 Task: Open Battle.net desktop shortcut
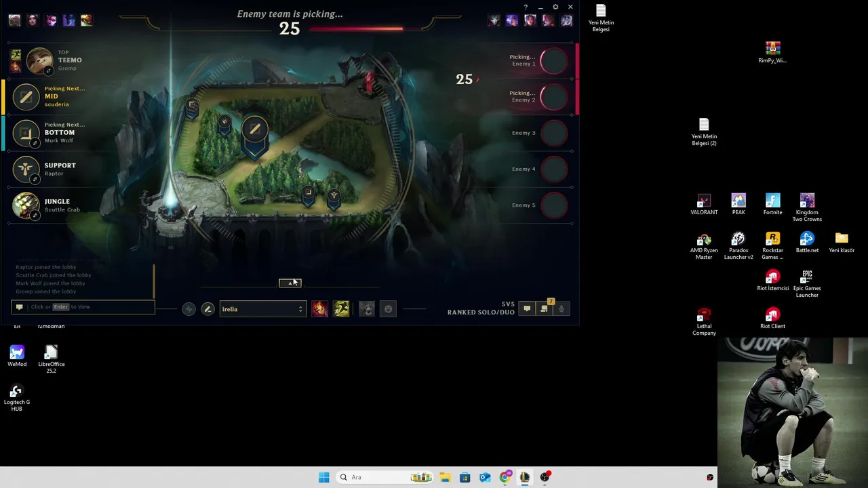coord(807,243)
